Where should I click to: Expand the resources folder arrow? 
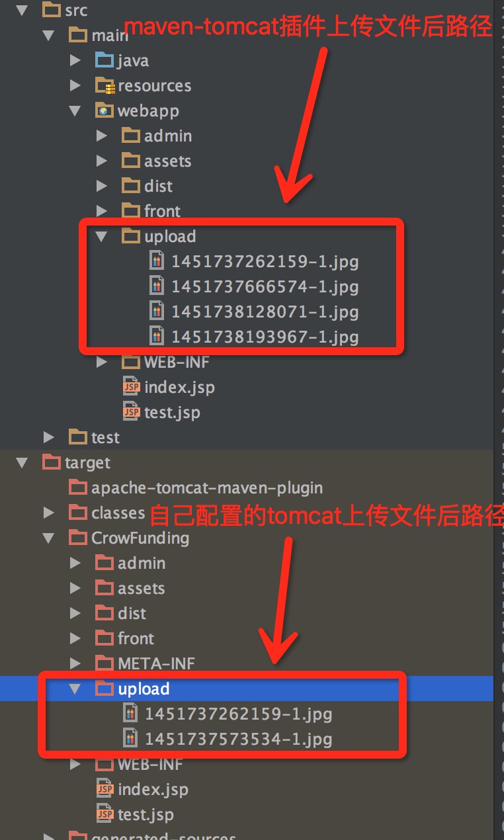coord(75,85)
